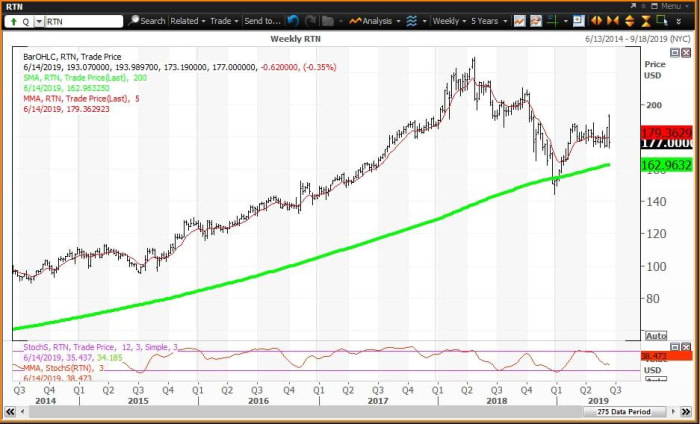Click the single right scroll arrow
This screenshot has width=700, height=424.
[673, 412]
